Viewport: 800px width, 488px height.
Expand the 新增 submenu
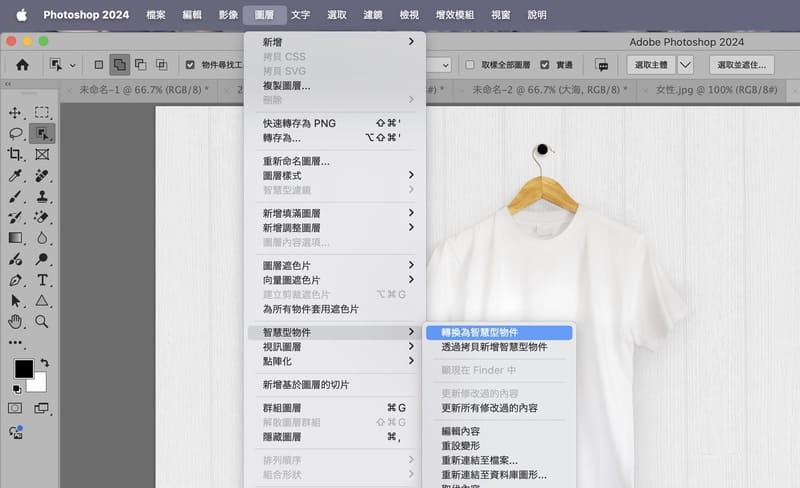pyautogui.click(x=337, y=42)
